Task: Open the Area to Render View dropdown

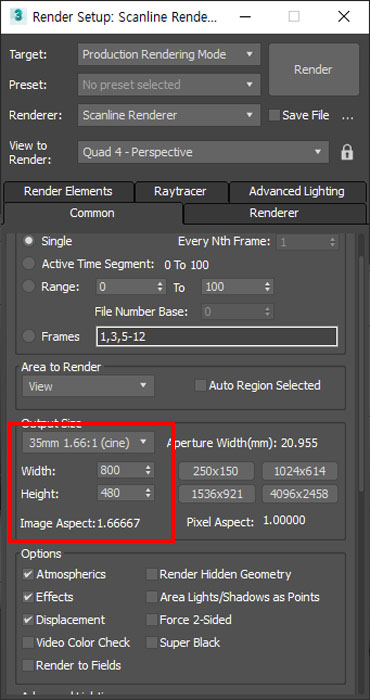Action: pos(88,386)
